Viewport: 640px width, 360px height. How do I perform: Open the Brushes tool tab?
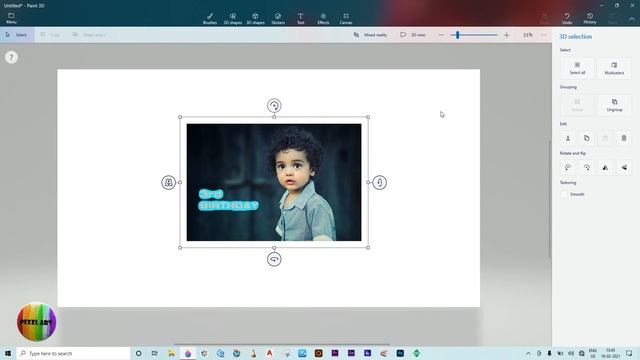pyautogui.click(x=210, y=18)
